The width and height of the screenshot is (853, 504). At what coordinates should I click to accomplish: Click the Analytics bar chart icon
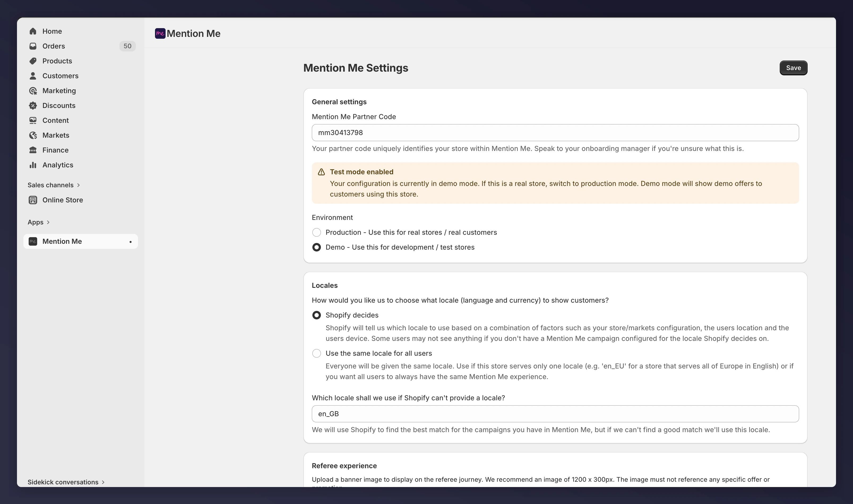point(33,165)
